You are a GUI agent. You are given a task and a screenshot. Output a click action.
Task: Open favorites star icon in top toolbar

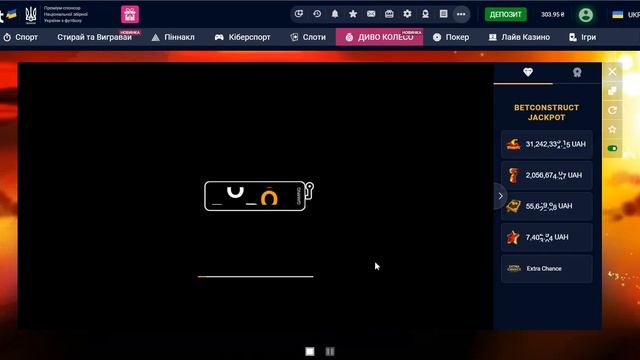[x=353, y=14]
